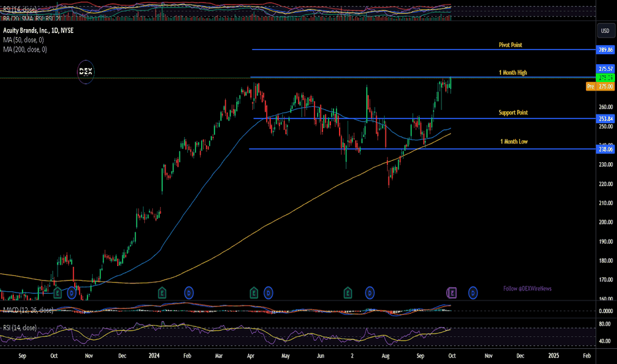This screenshot has width=617, height=364.
Task: Click the earnings E marker below October 2023 candles
Action: coord(58,293)
